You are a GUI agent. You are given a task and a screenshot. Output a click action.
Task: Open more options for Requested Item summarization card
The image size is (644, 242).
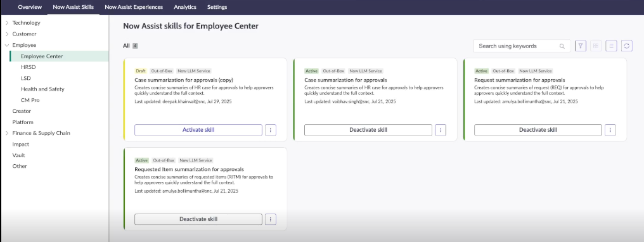pyautogui.click(x=271, y=219)
